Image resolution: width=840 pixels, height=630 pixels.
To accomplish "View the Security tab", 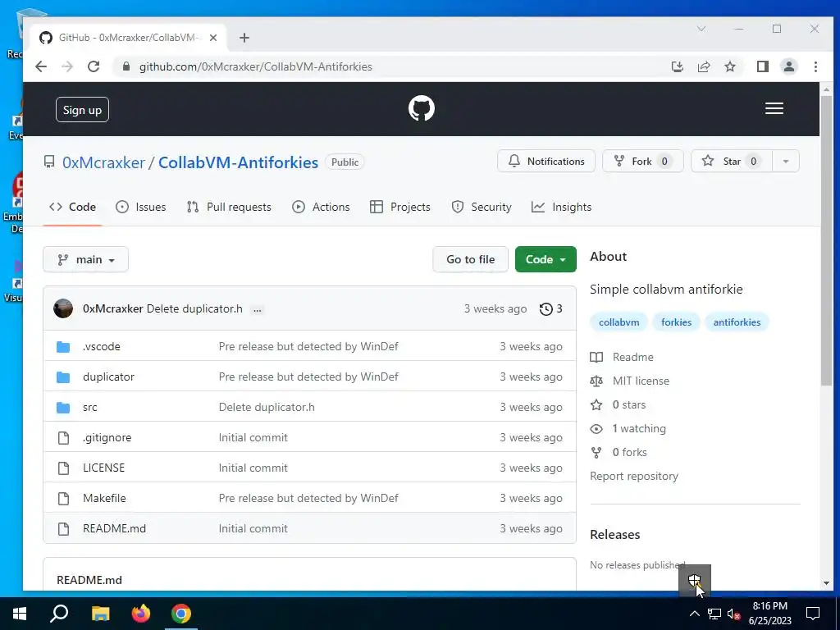I will point(481,207).
